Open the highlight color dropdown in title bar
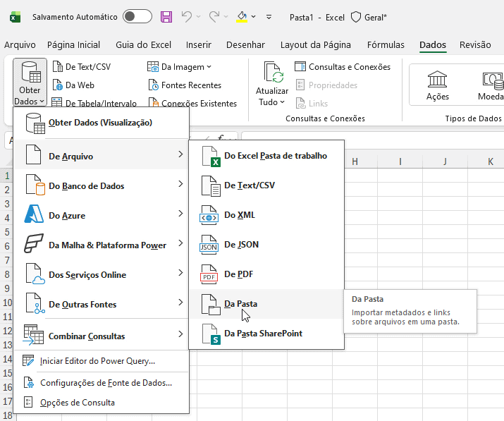 [x=254, y=16]
